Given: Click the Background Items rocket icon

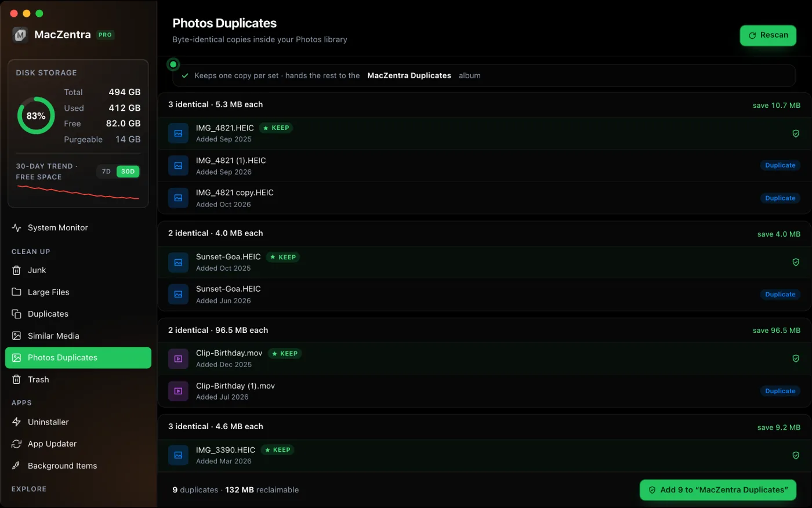Looking at the screenshot, I should [16, 466].
